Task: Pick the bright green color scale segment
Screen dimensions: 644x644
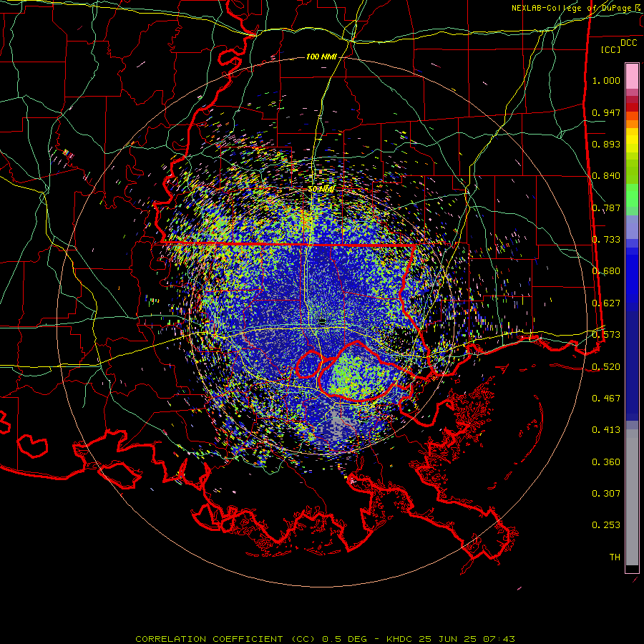Action: tap(632, 195)
